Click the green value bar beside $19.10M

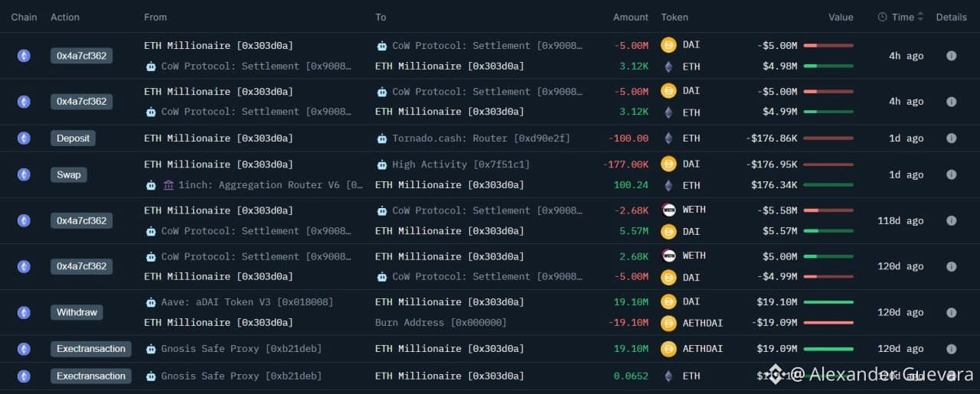pos(828,302)
